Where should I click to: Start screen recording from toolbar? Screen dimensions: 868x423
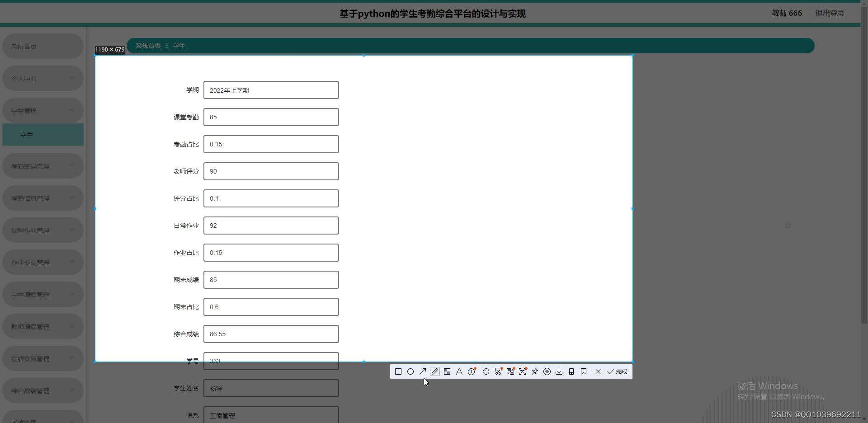pos(547,371)
